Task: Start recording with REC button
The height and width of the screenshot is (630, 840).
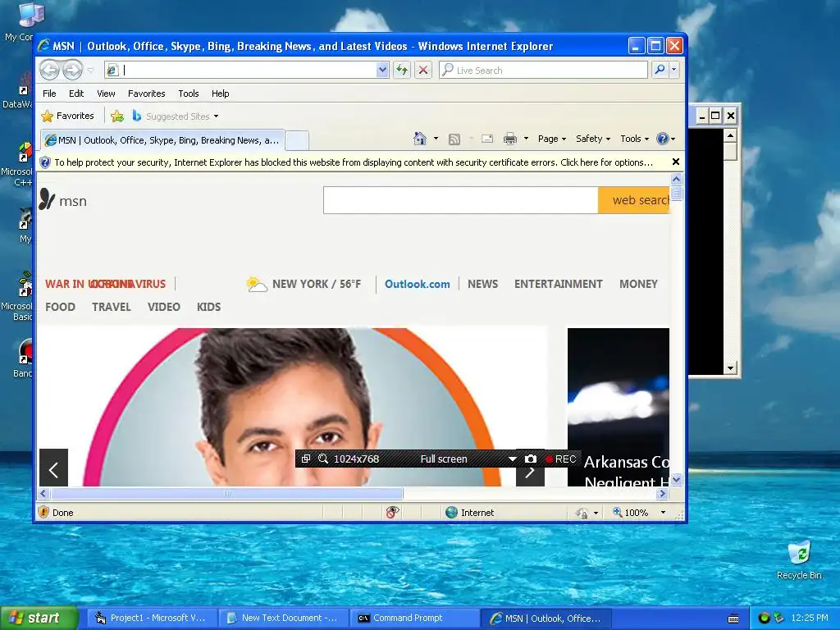Action: [x=561, y=459]
